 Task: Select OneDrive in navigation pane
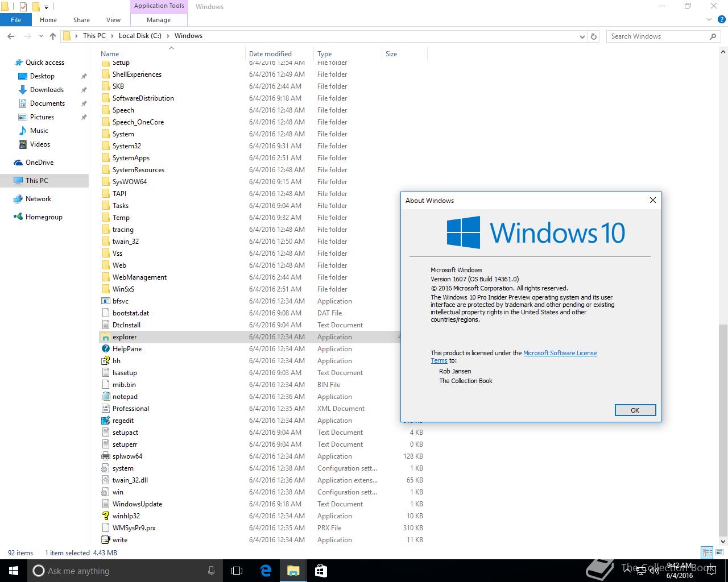pos(39,163)
